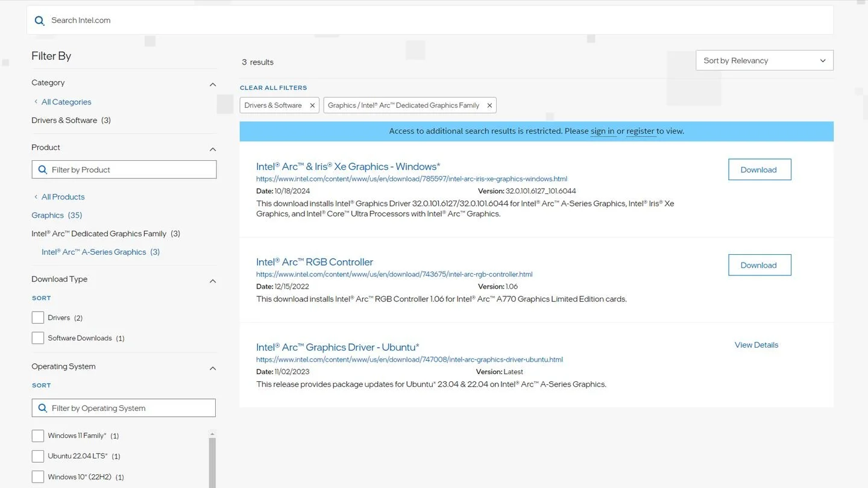Collapse the Category filter section

point(213,84)
